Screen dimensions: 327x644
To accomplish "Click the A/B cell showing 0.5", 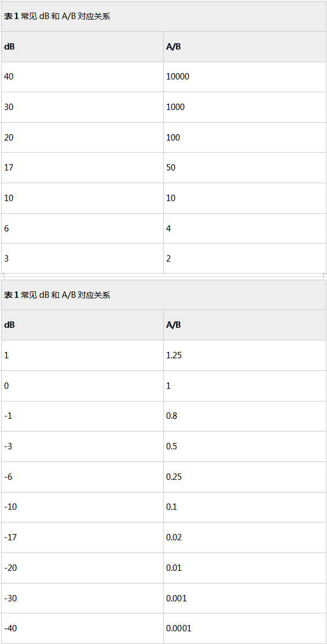I will 245,446.
